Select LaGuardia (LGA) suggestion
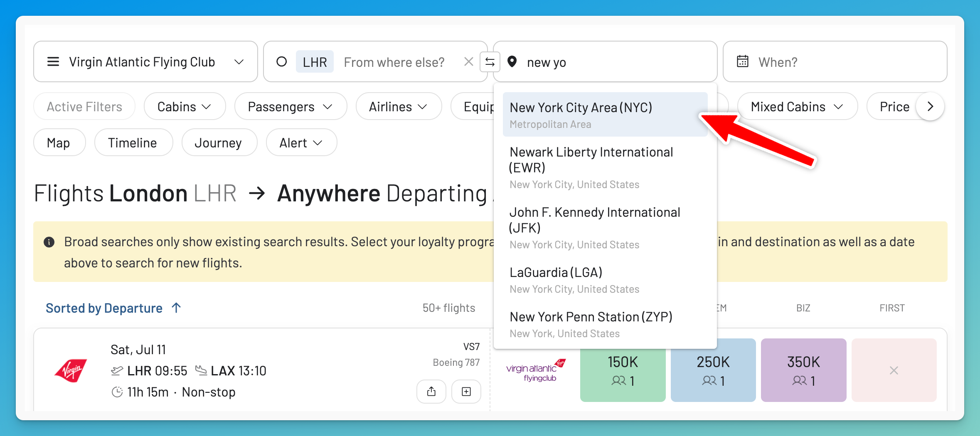This screenshot has height=436, width=980. pos(605,279)
